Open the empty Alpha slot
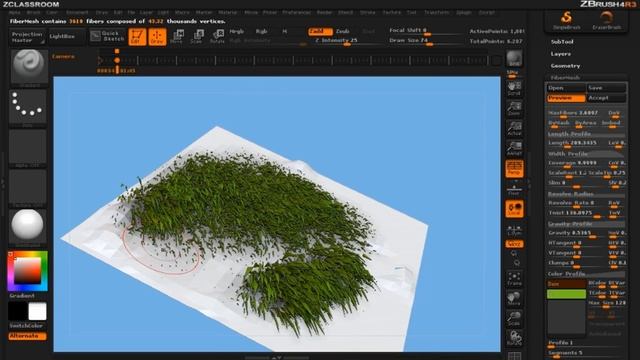 point(27,147)
